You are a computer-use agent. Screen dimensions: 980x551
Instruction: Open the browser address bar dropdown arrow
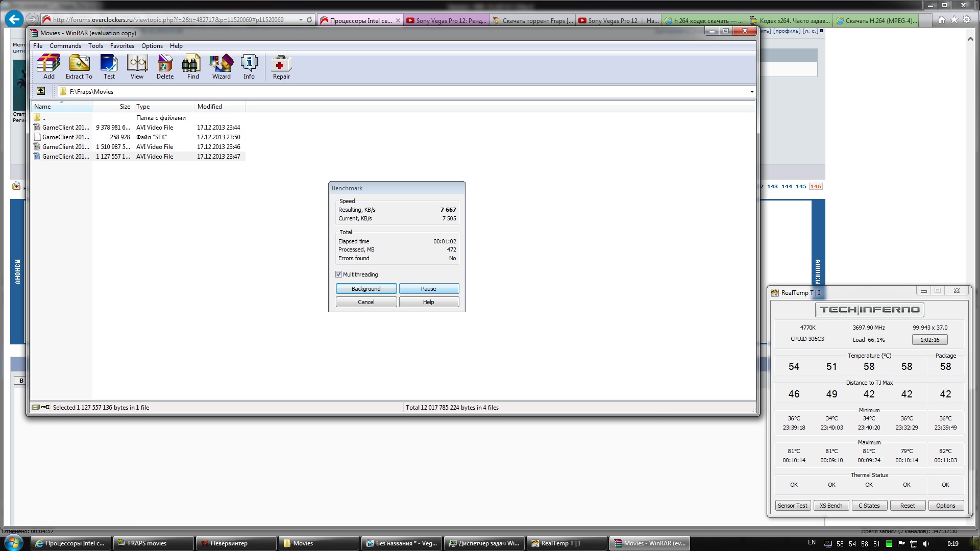pos(301,20)
